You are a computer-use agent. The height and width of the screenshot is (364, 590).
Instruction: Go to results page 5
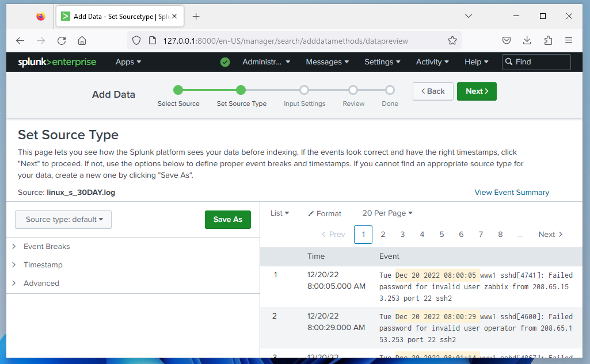pos(441,235)
